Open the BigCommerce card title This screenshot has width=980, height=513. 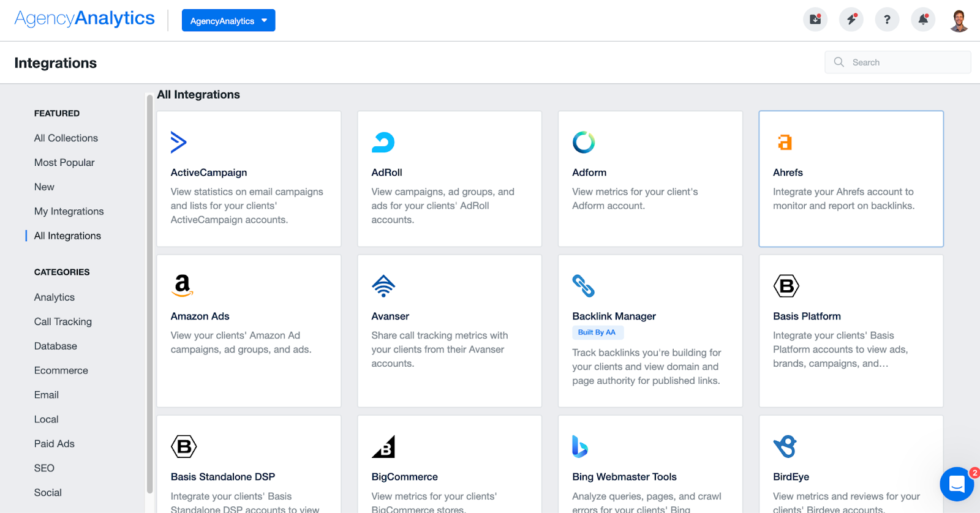point(405,477)
